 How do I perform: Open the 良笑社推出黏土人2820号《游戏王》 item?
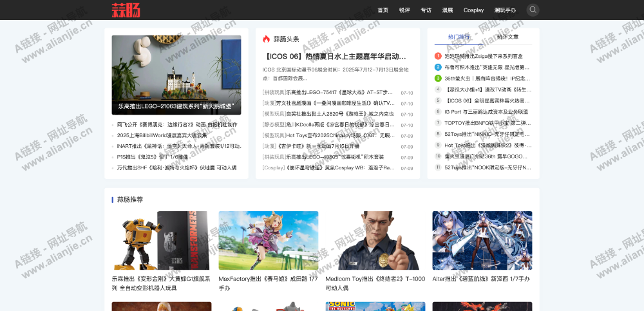click(339, 114)
